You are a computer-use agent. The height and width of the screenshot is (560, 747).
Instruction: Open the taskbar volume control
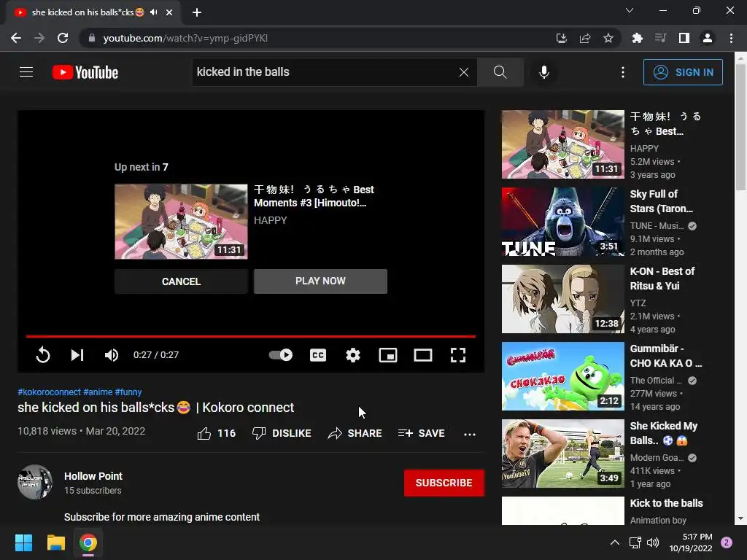(x=653, y=542)
